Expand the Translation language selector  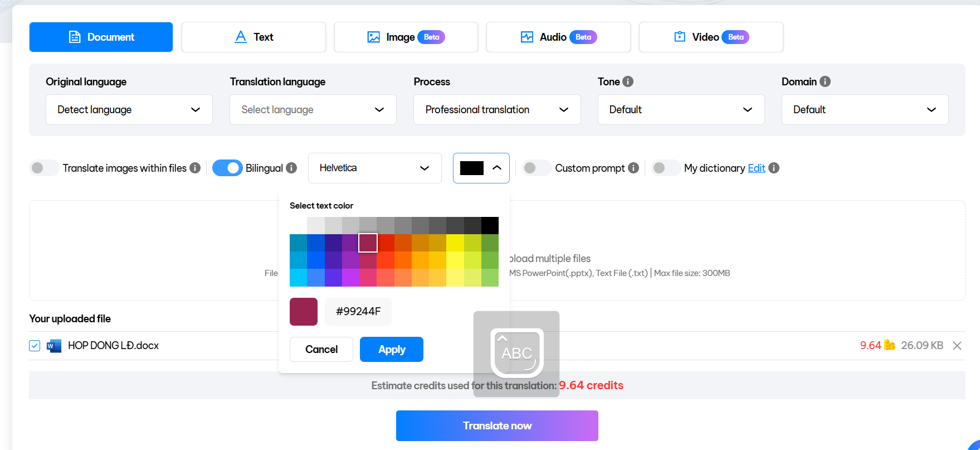point(313,110)
